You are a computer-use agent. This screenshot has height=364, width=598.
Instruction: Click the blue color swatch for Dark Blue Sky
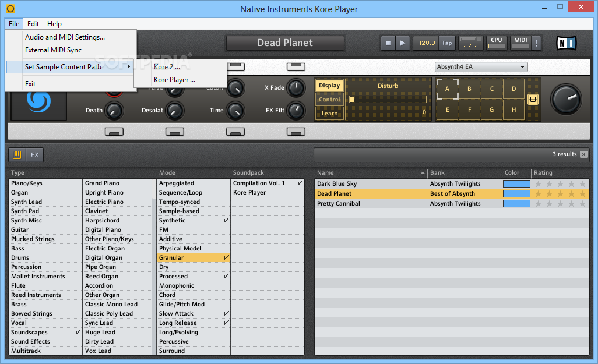click(x=516, y=183)
